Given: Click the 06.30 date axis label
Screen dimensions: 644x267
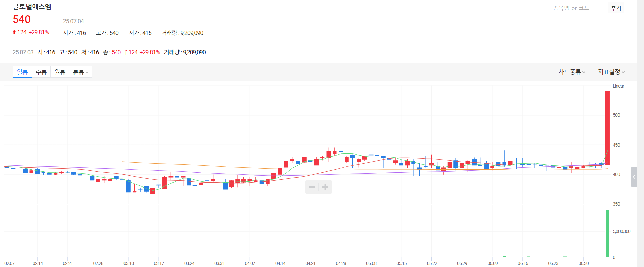Looking at the screenshot, I should pyautogui.click(x=583, y=263).
